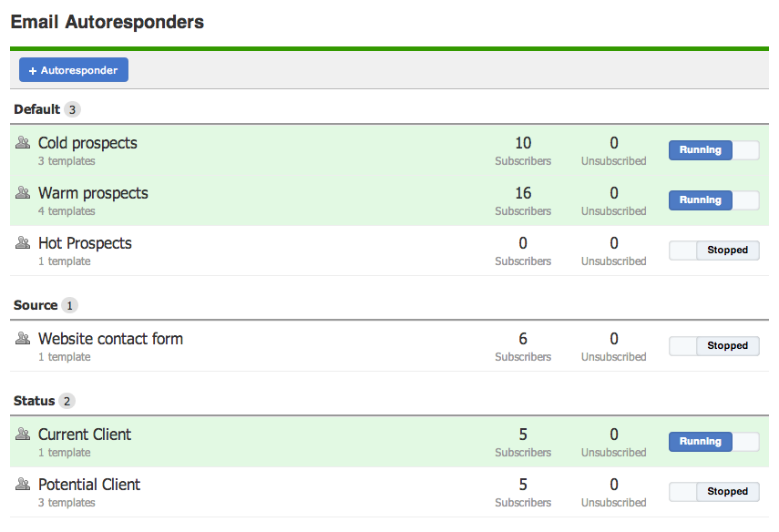The image size is (779, 532).
Task: Enable the Website contact form switch
Action: 713,346
